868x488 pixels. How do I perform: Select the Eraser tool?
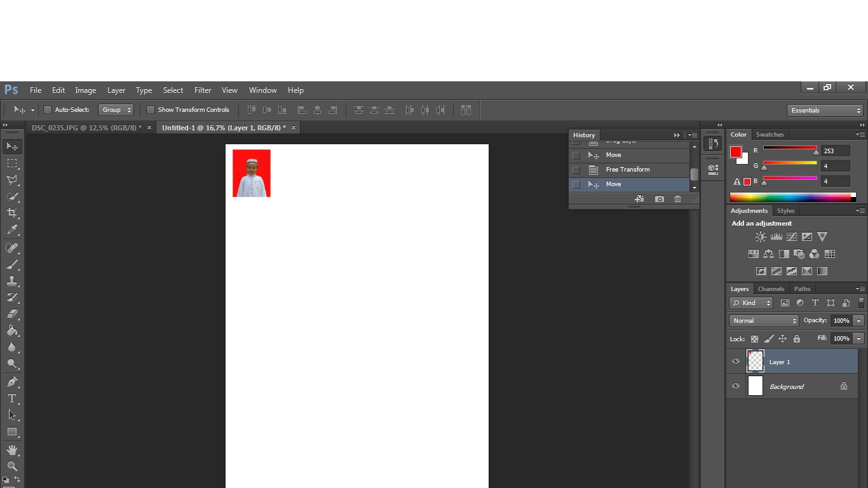pyautogui.click(x=12, y=314)
